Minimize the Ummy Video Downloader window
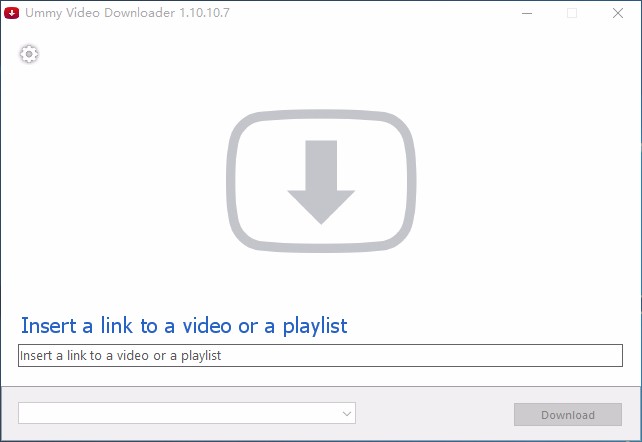The width and height of the screenshot is (642, 442). [527, 13]
